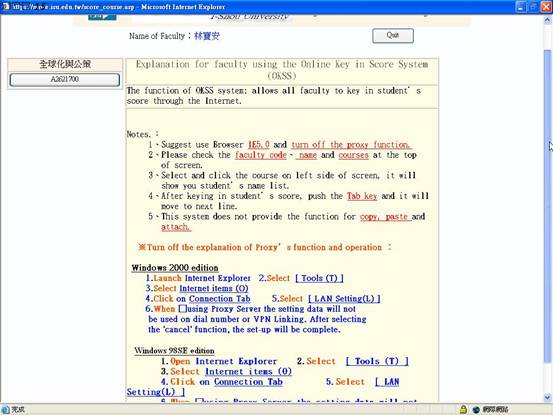
Task: Click 'Connection Tab' under Windows 2000 edition
Action: point(220,299)
